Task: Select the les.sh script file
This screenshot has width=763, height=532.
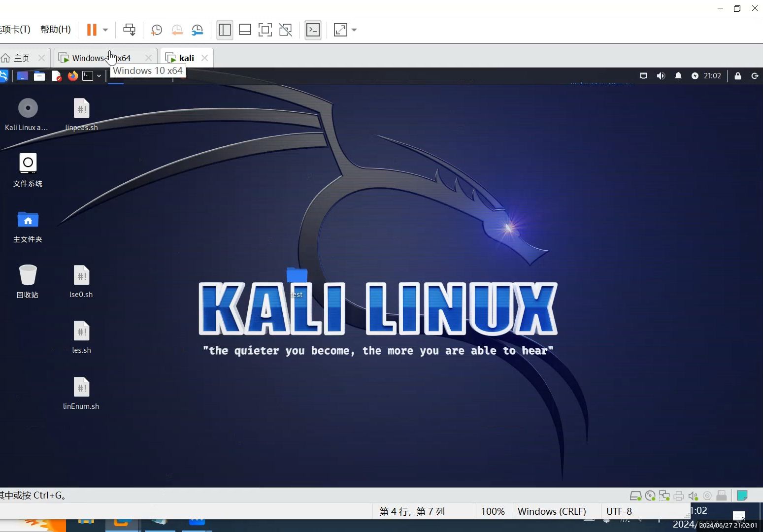Action: click(x=81, y=337)
